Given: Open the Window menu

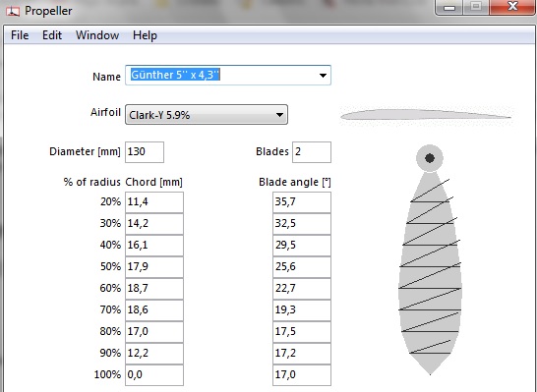Looking at the screenshot, I should coord(97,35).
